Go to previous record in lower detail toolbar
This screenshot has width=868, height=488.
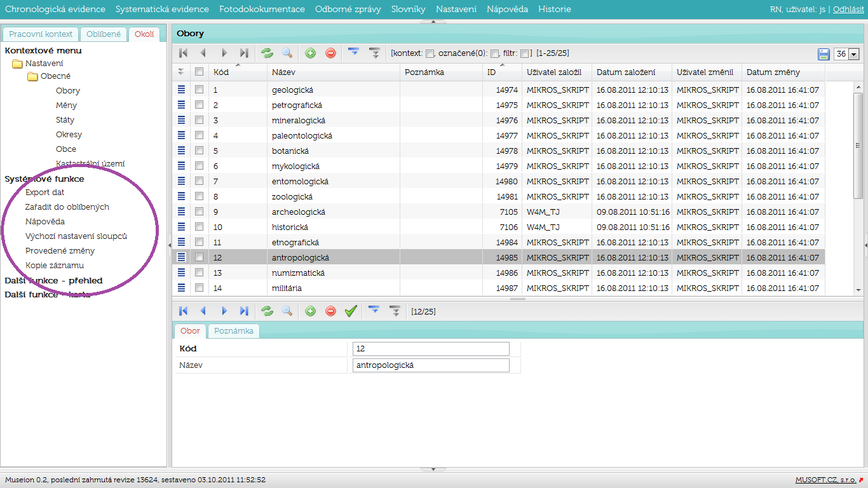coord(203,311)
